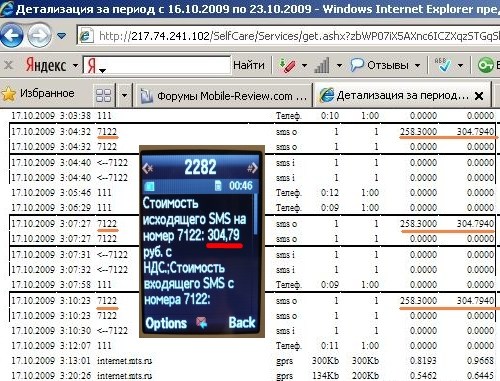This screenshot has height=381, width=500.
Task: Click the browser Back arrow button
Action: tap(12, 35)
